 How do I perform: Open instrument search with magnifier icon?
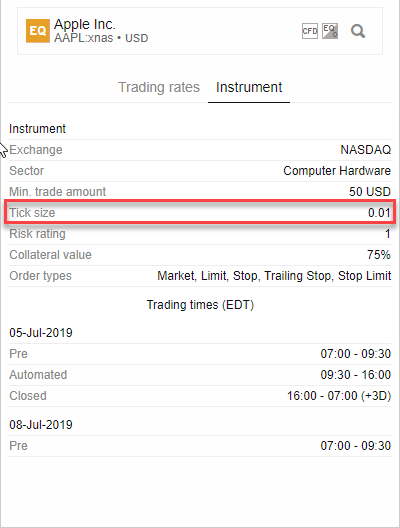coord(358,31)
